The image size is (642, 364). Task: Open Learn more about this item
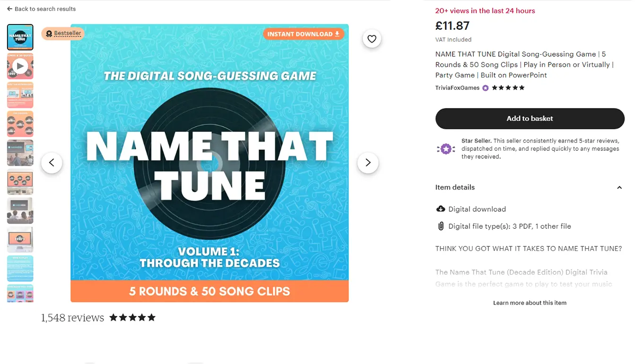[x=529, y=303]
